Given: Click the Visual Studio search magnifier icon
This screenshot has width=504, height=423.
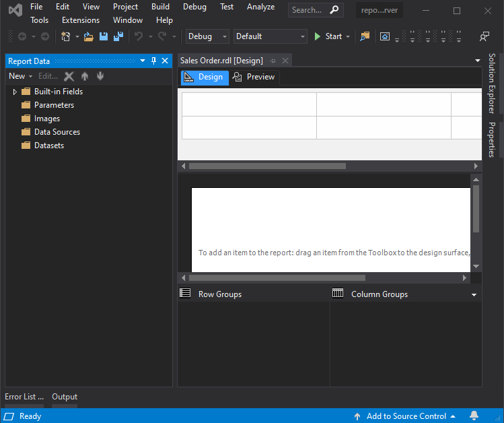Looking at the screenshot, I should (x=334, y=10).
